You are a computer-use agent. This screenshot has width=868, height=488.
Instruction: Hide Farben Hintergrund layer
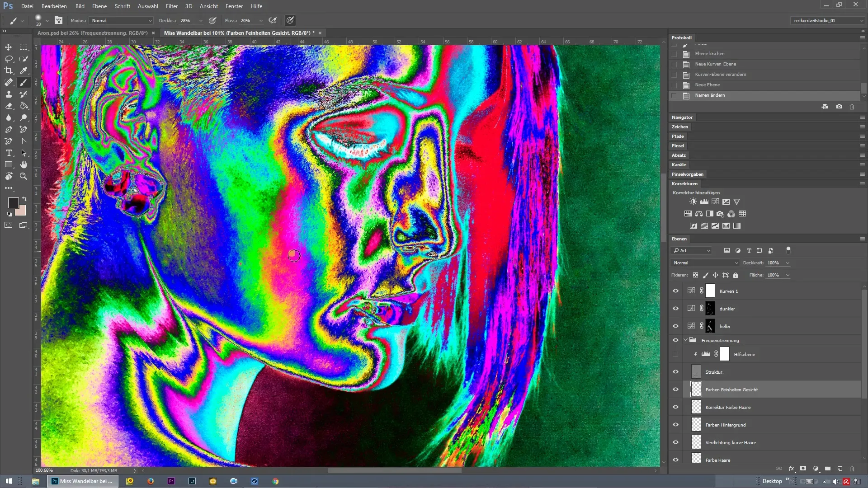point(675,425)
